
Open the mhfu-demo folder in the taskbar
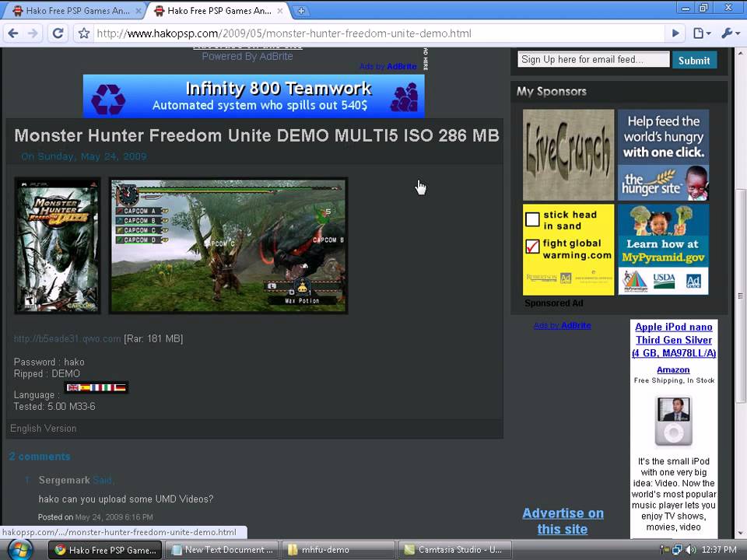pos(338,550)
